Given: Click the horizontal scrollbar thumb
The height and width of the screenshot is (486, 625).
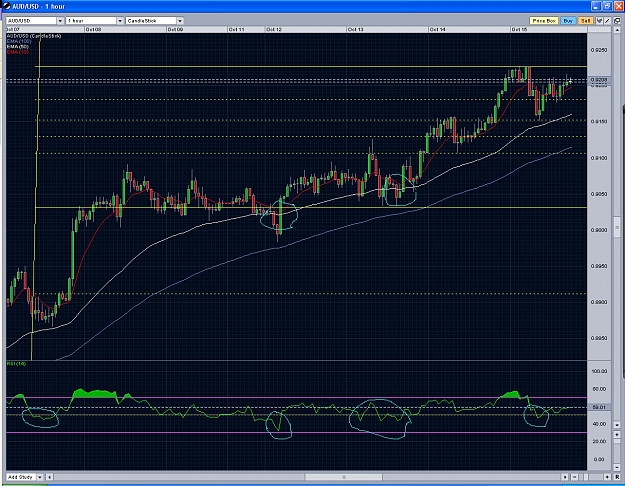Looking at the screenshot, I should 344,477.
